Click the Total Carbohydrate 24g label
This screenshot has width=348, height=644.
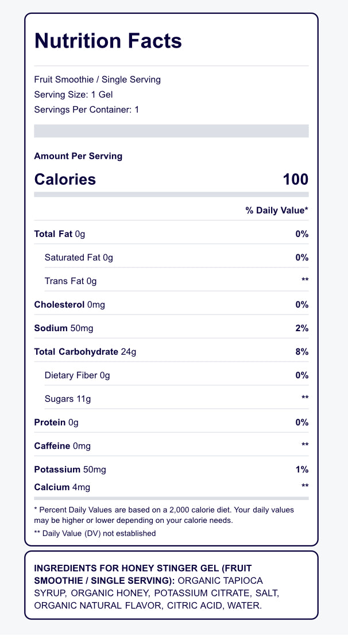tap(85, 352)
